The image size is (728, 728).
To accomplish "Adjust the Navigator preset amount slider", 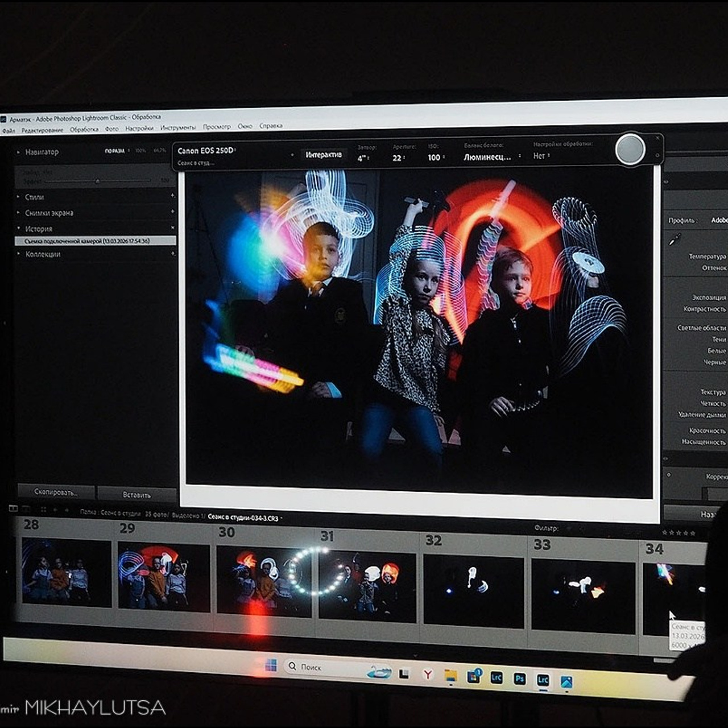I will click(97, 181).
